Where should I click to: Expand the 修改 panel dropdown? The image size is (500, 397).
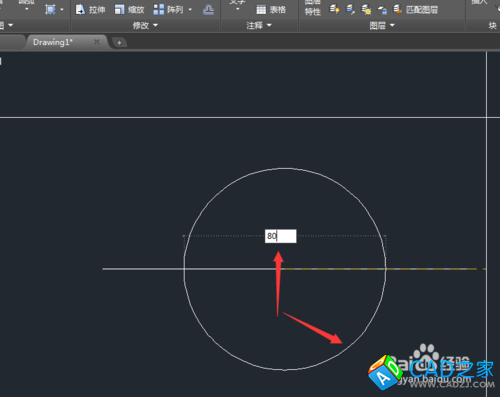(145, 25)
